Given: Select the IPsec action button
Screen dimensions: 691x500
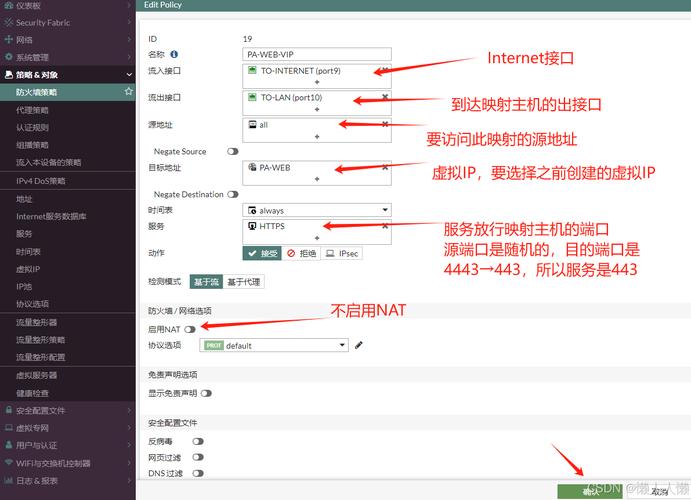Looking at the screenshot, I should click(x=342, y=253).
